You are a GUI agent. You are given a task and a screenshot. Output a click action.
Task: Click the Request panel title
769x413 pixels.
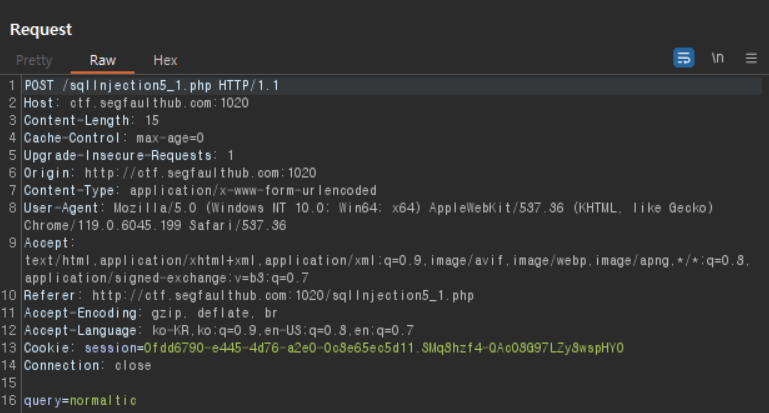click(41, 29)
